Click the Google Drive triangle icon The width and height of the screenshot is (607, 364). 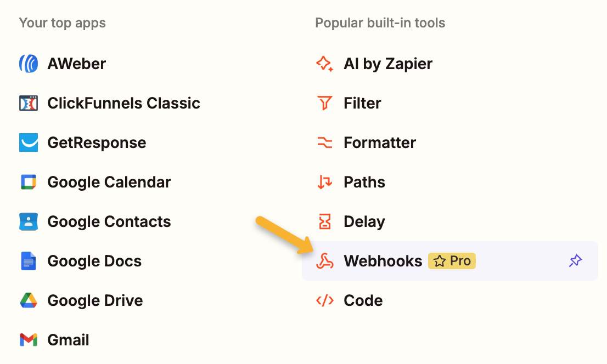(29, 300)
